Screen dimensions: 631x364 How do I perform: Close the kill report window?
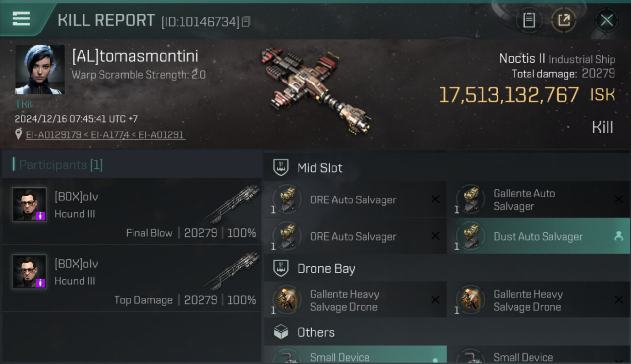(x=606, y=20)
